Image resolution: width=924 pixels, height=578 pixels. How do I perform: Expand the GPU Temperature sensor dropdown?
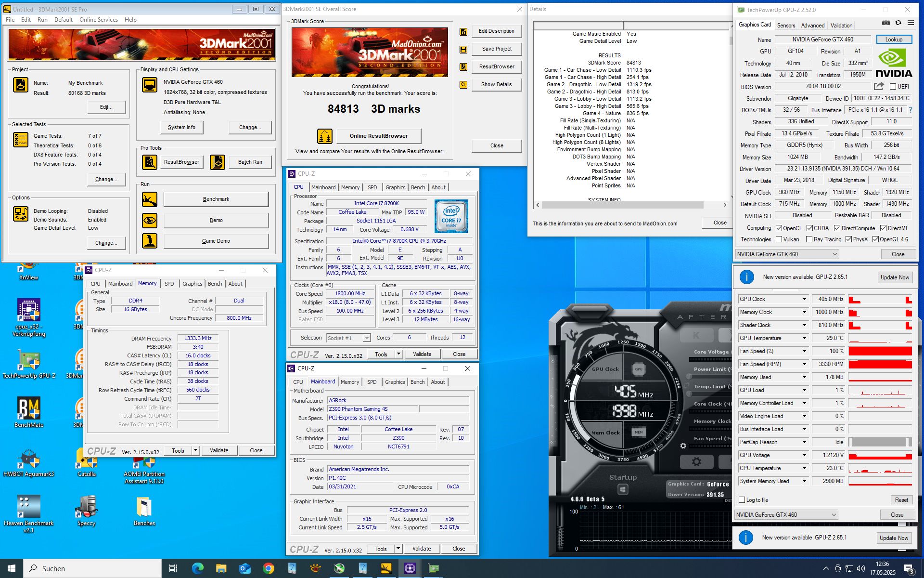point(804,338)
